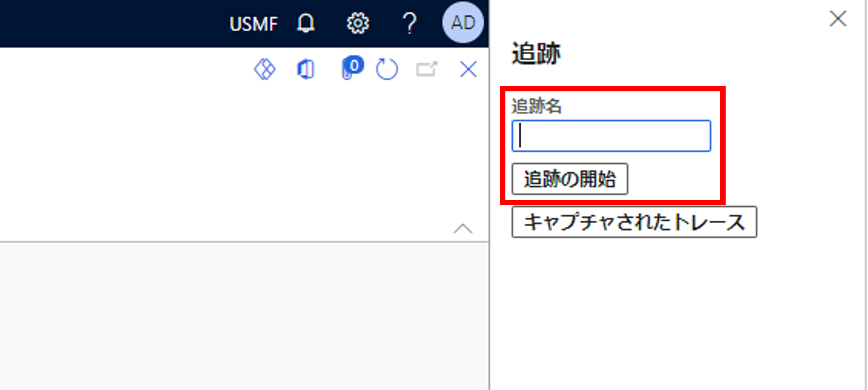Open the AD user account avatar
The width and height of the screenshot is (868, 390).
[463, 23]
